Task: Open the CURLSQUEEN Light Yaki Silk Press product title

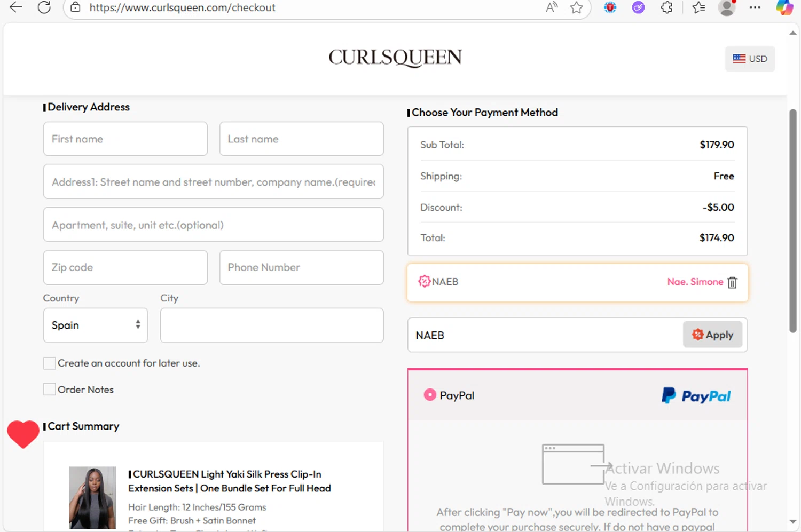Action: pos(230,481)
